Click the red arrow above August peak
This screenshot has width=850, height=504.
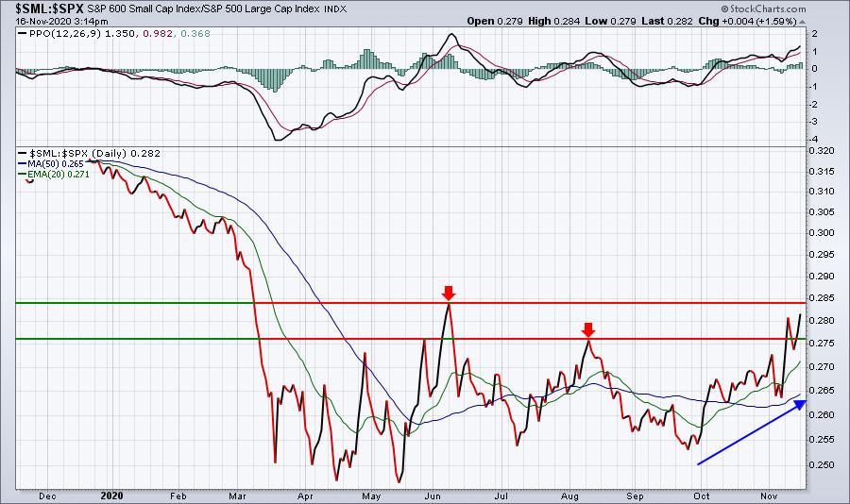pyautogui.click(x=588, y=329)
